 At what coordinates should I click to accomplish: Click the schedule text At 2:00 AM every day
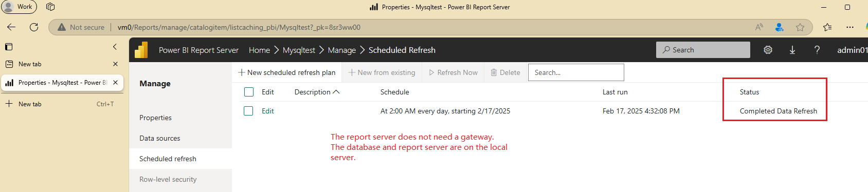click(x=445, y=111)
